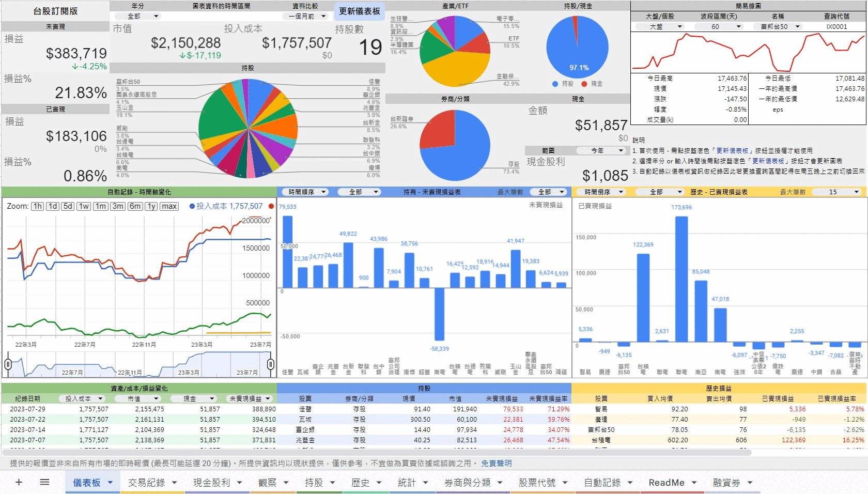
Task: Switch to the ReadMe sheet tab
Action: 666,483
